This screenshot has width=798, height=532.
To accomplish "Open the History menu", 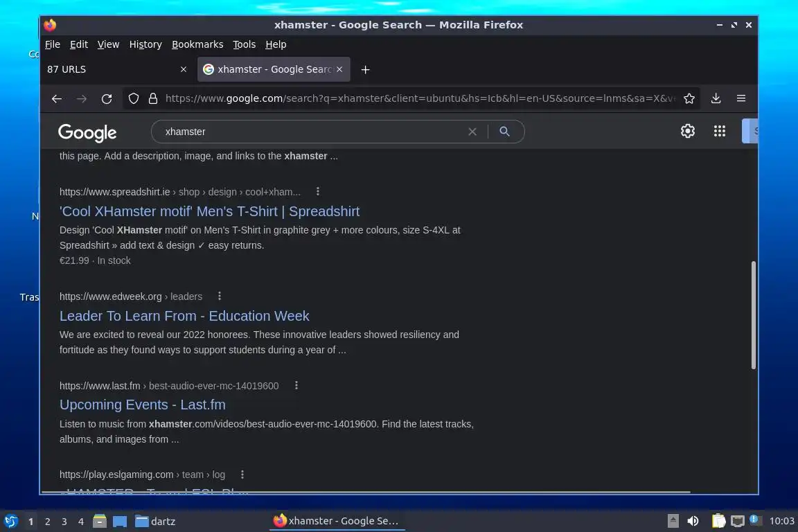I will (145, 44).
